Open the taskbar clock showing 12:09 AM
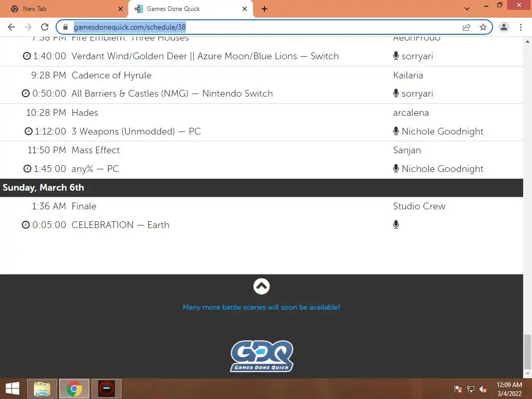 point(509,389)
